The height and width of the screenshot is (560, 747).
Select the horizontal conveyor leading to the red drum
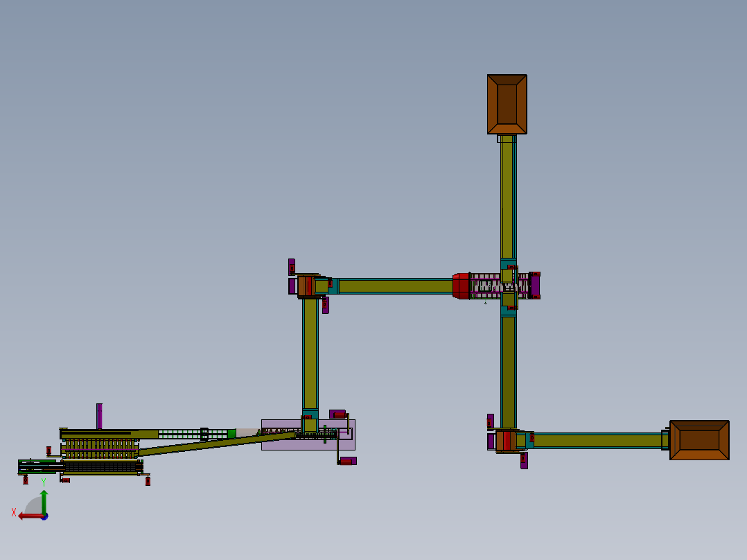click(395, 286)
